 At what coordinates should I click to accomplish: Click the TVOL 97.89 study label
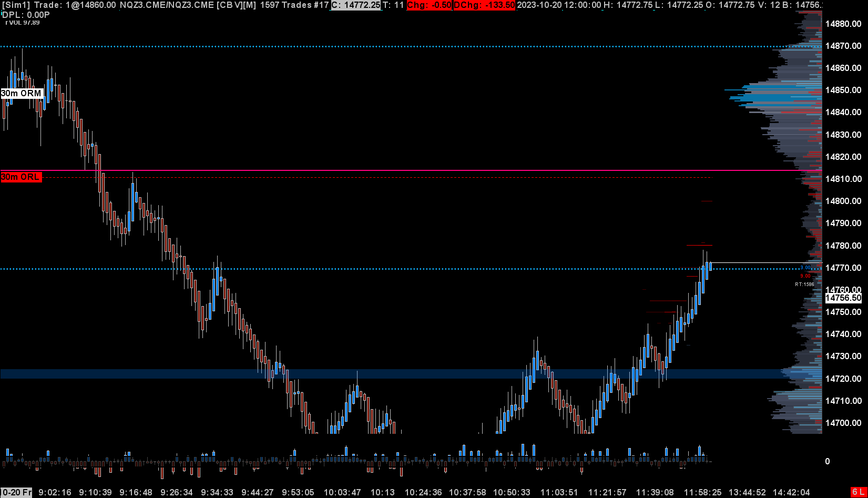22,23
